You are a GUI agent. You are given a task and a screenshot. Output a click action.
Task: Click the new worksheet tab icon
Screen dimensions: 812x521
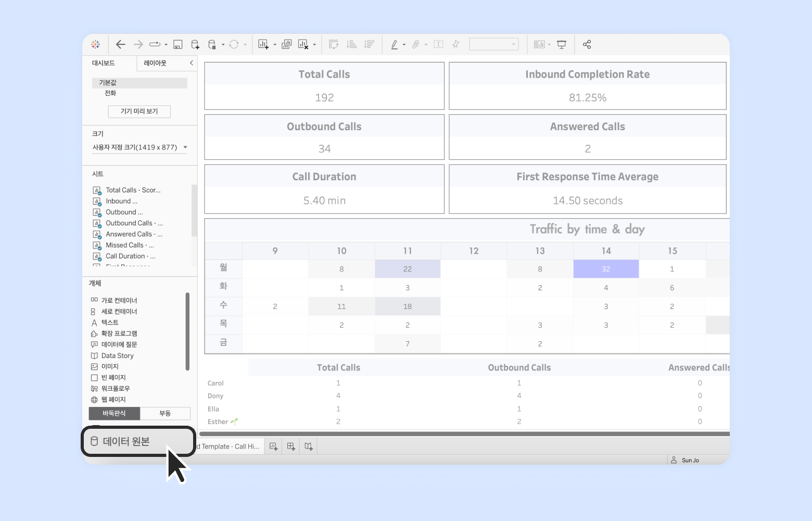274,446
